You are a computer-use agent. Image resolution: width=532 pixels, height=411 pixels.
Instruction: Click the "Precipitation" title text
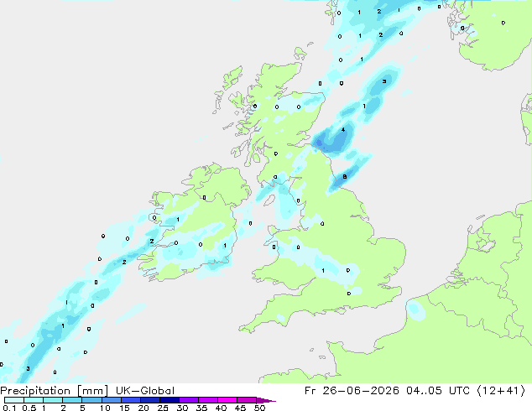35,391
